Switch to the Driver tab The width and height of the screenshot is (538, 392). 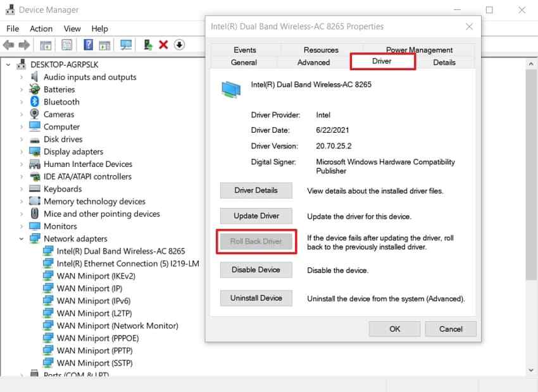[382, 61]
